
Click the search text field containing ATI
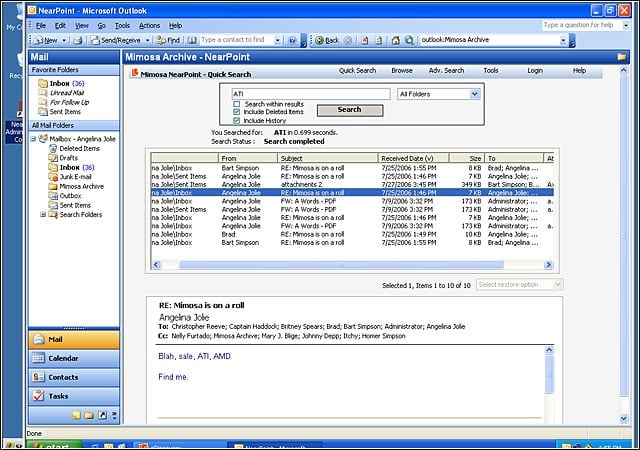[x=311, y=94]
